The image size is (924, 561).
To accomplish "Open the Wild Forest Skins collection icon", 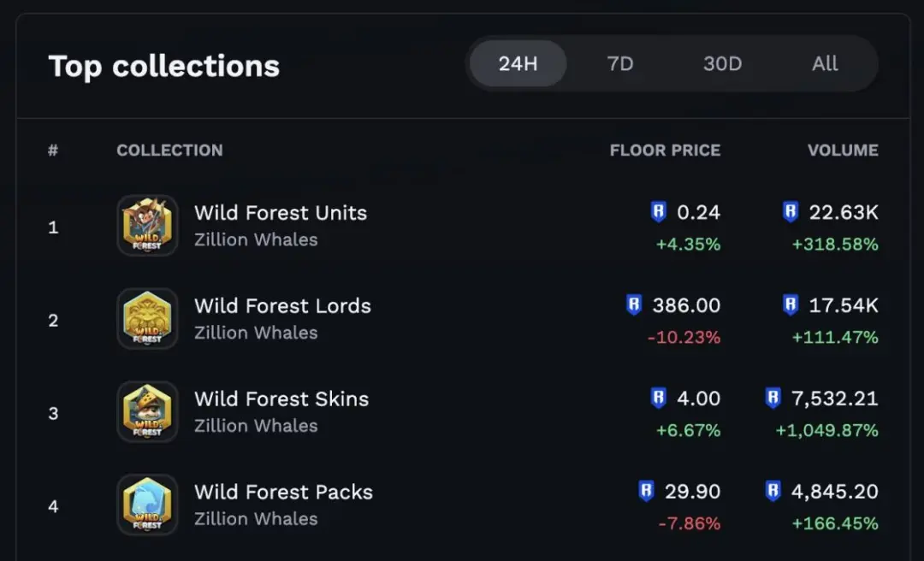I will [x=147, y=412].
